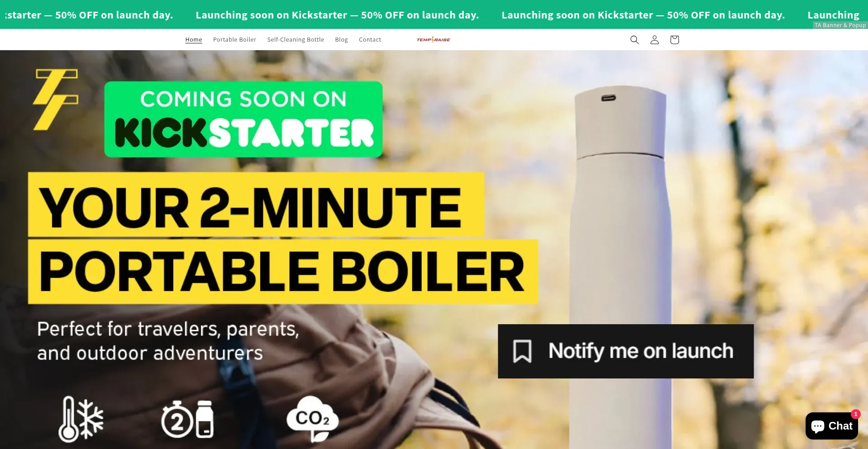Click the TempRaise logo in header
868x449 pixels.
[x=433, y=40]
